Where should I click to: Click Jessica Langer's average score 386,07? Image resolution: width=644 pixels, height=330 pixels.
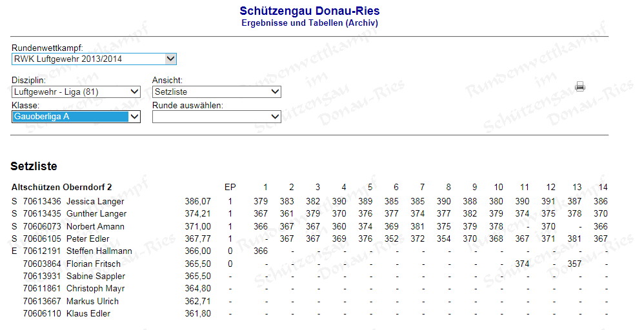(x=198, y=202)
